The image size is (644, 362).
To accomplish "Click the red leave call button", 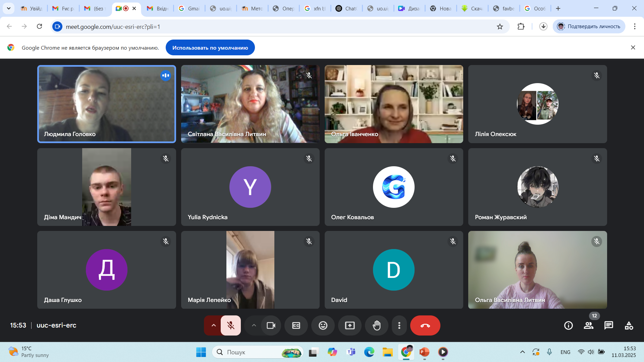I will pos(425,325).
